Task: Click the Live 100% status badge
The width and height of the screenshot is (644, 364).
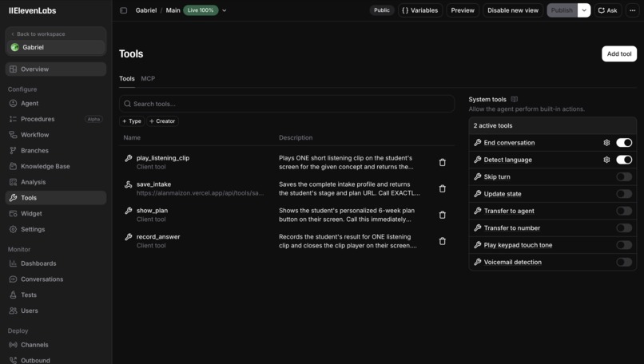Action: point(201,10)
